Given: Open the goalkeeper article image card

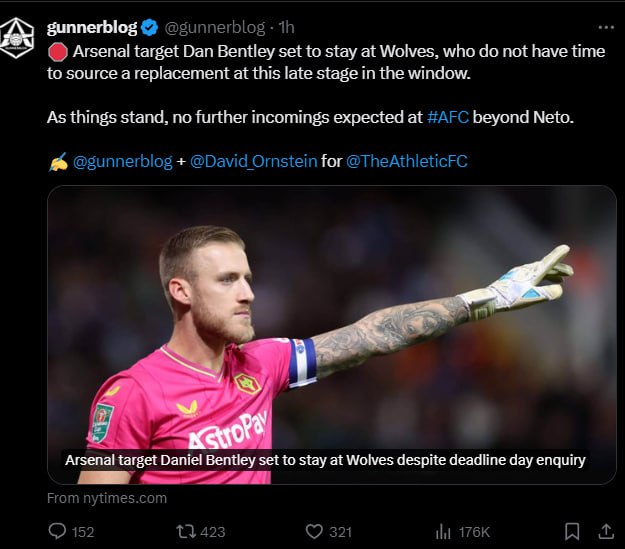Looking at the screenshot, I should 331,320.
